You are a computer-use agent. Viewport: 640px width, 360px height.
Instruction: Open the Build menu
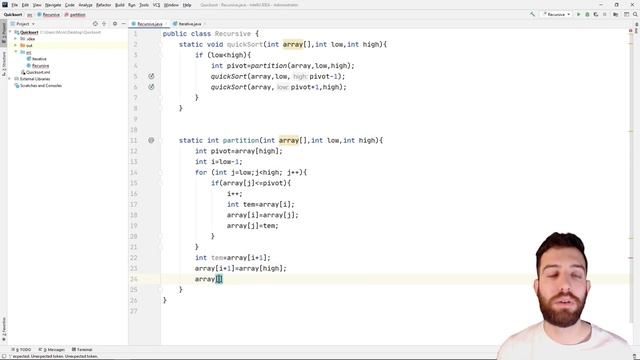point(120,5)
